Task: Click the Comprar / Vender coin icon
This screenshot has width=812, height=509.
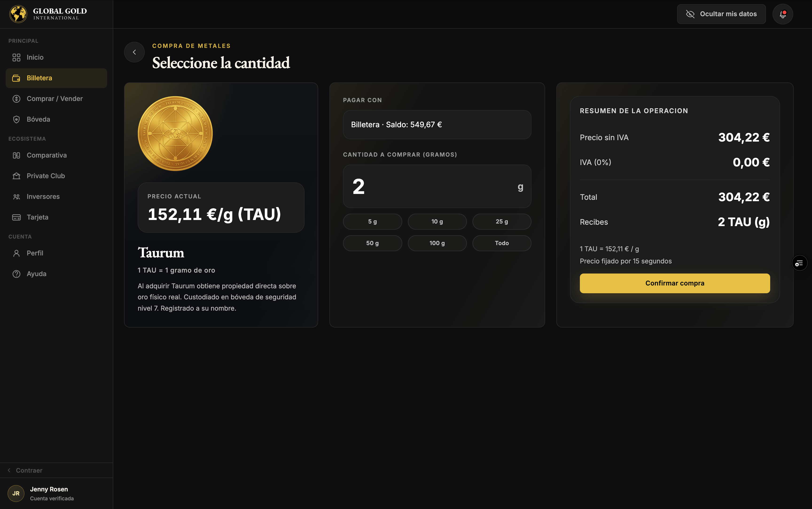Action: click(16, 99)
